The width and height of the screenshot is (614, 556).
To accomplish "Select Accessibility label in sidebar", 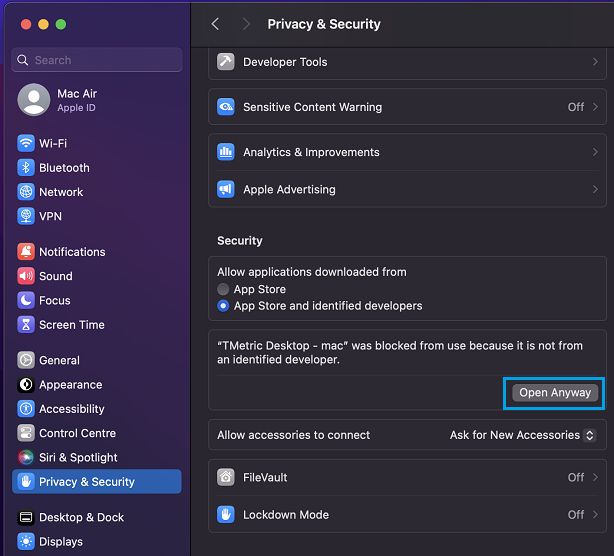I will (72, 409).
